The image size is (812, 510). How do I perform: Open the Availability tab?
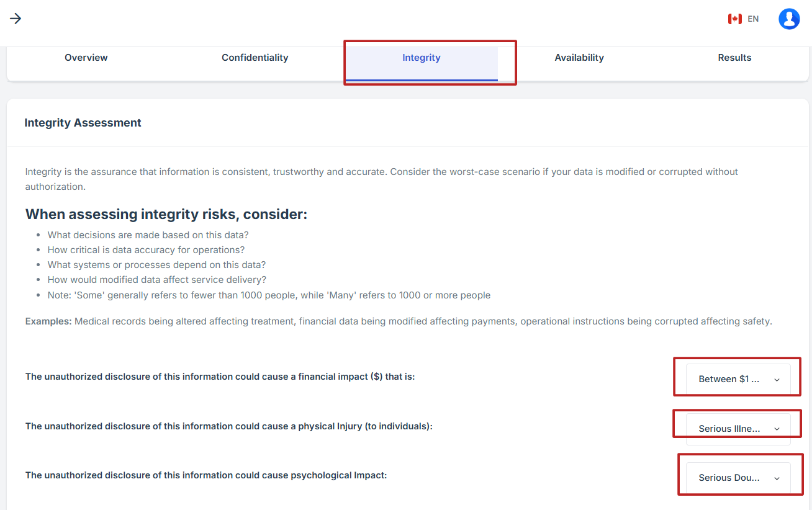[579, 58]
